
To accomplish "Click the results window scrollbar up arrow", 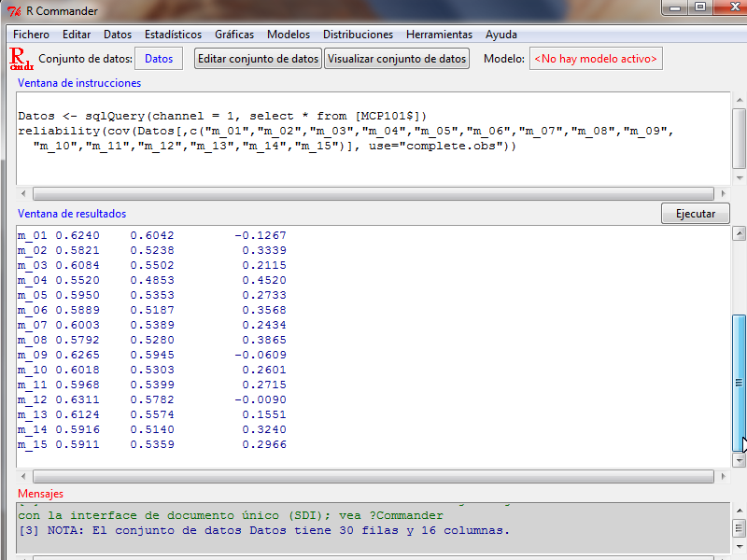I will (739, 233).
